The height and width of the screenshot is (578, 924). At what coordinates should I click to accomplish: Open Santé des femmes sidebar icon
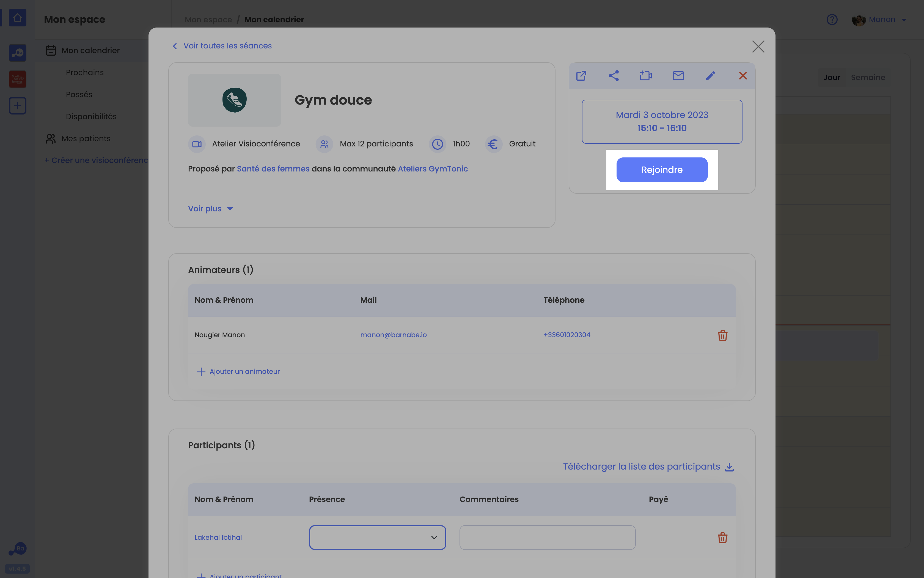[18, 79]
